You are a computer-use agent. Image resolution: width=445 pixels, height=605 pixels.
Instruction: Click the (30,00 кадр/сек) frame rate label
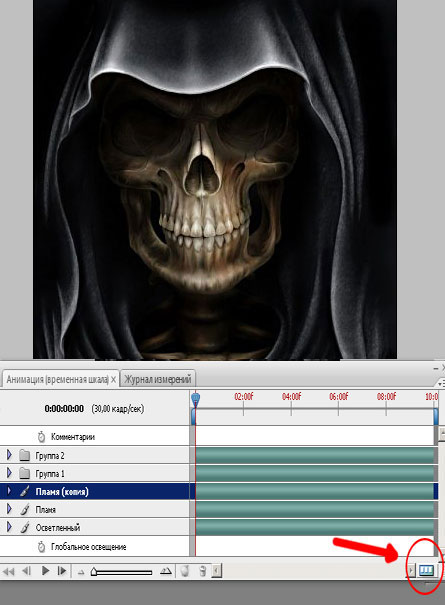[x=118, y=409]
